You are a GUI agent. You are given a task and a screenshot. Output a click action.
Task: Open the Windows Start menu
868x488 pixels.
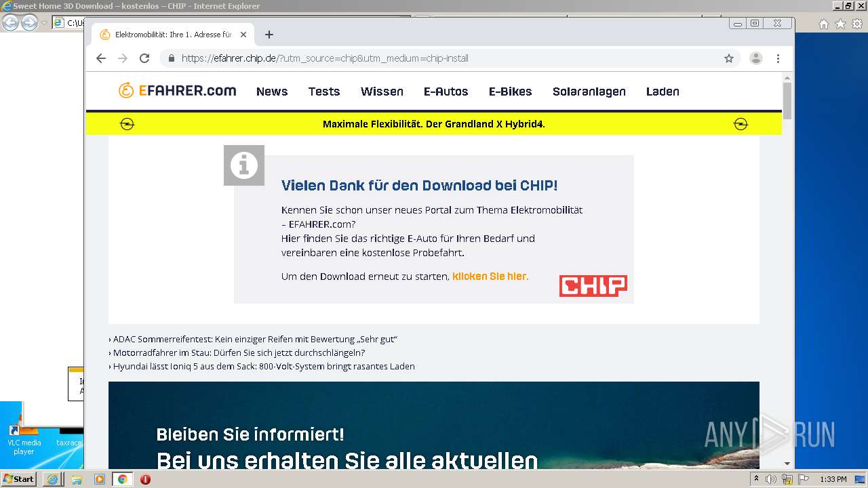point(18,479)
